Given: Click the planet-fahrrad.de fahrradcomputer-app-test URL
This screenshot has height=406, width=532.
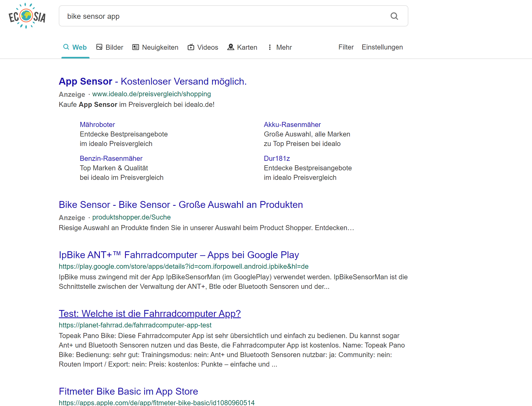Looking at the screenshot, I should (x=135, y=325).
